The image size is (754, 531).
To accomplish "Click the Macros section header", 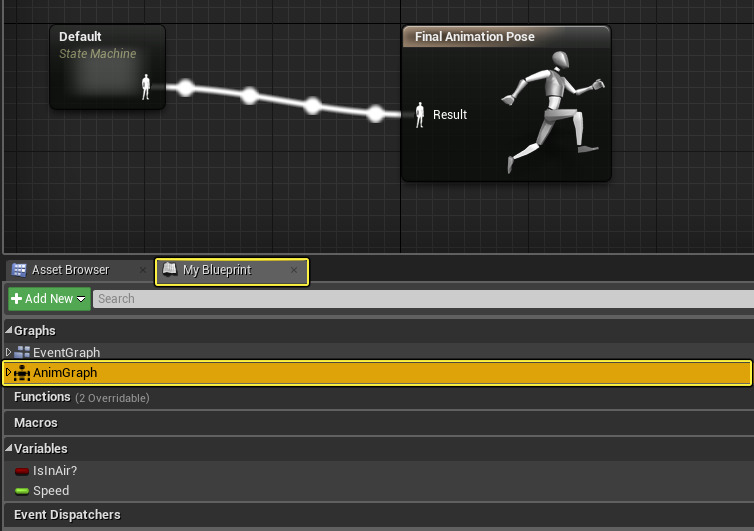I will coord(379,423).
